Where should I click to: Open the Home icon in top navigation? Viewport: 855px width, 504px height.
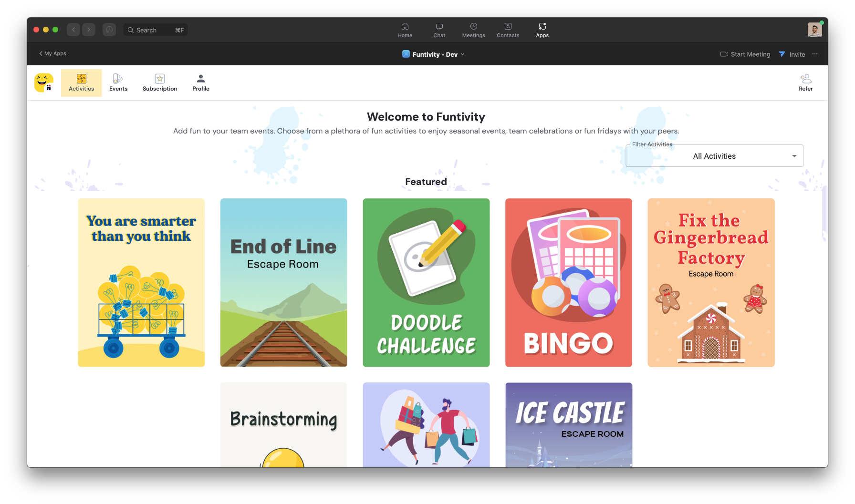pyautogui.click(x=405, y=26)
